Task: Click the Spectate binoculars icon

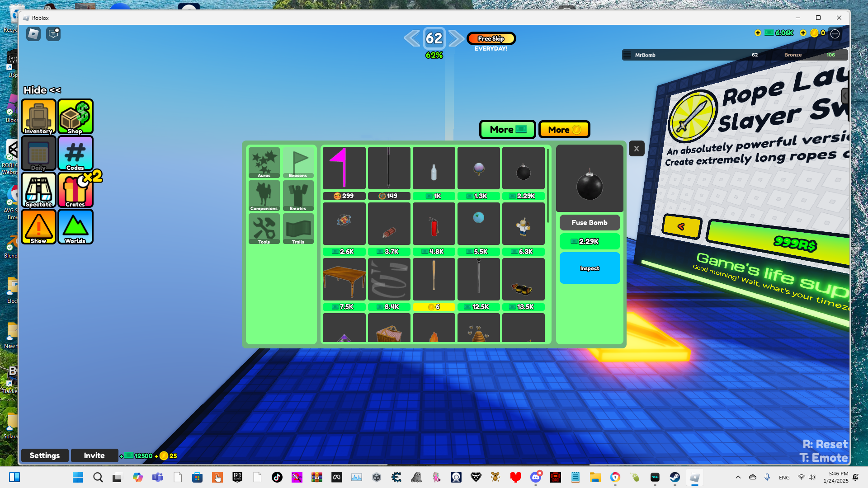Action: (x=38, y=190)
